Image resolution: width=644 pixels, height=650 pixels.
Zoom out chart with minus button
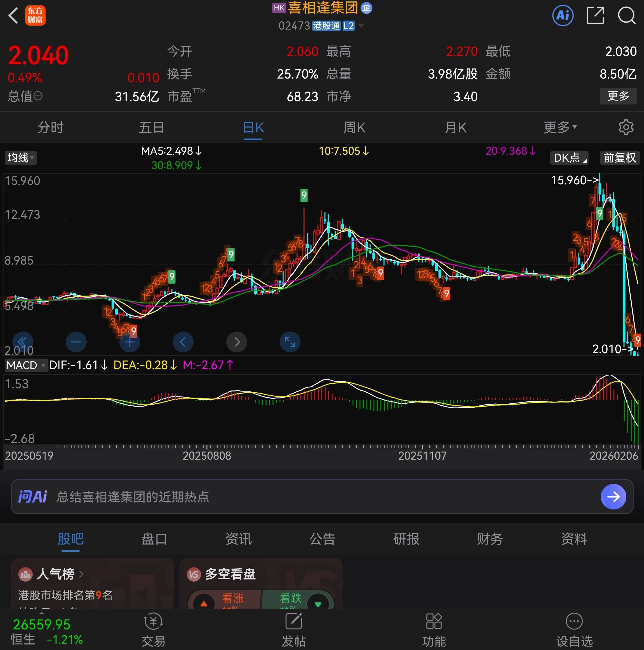coord(76,342)
